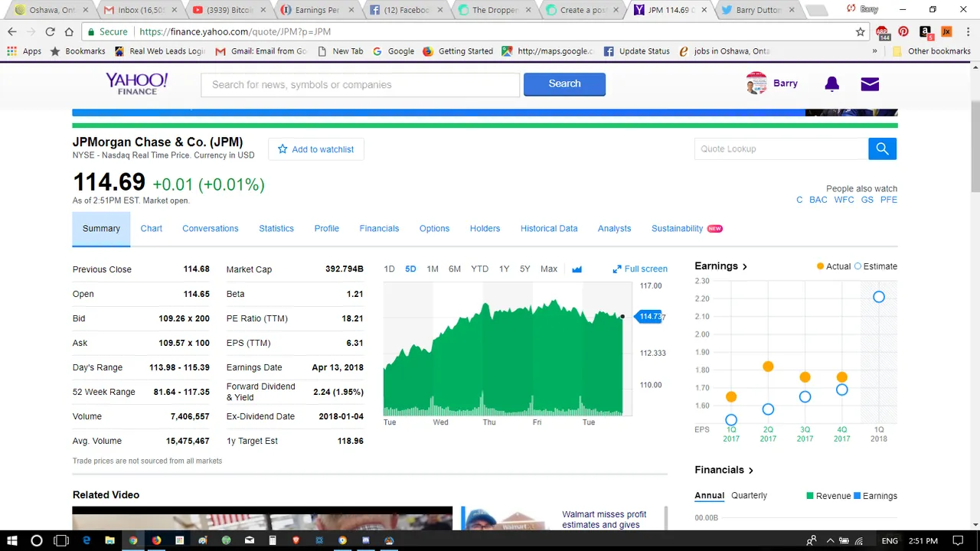Go back with the browser back arrow
This screenshot has width=980, height=551.
pos(12,31)
